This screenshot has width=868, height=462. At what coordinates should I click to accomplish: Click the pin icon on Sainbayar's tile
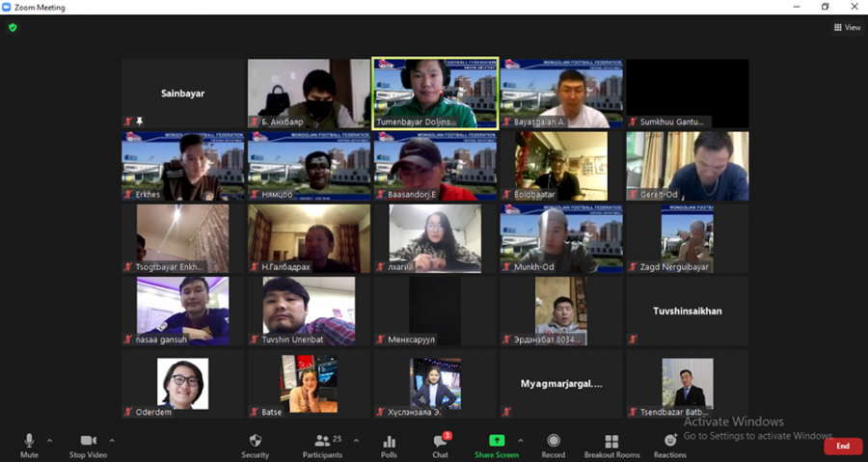pos(140,122)
